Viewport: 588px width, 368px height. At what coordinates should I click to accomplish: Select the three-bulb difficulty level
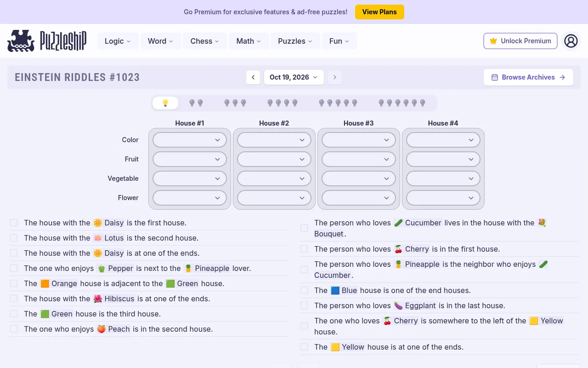[235, 103]
